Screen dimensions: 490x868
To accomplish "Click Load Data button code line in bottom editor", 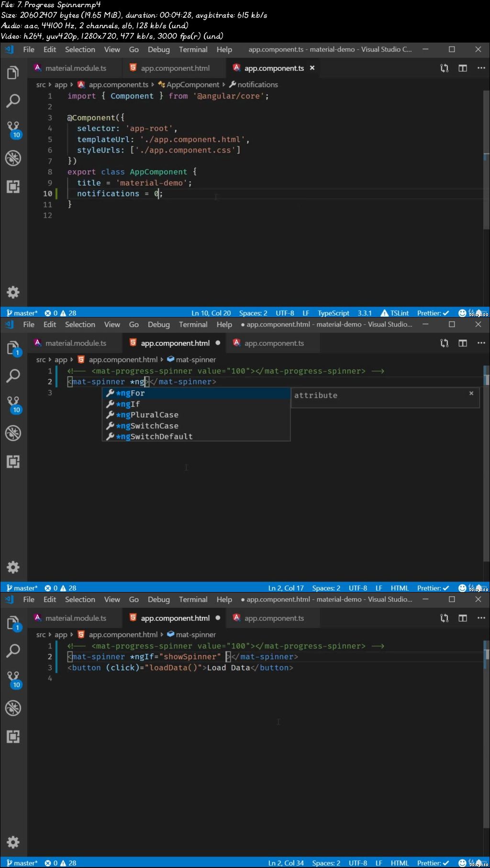I will pyautogui.click(x=180, y=668).
